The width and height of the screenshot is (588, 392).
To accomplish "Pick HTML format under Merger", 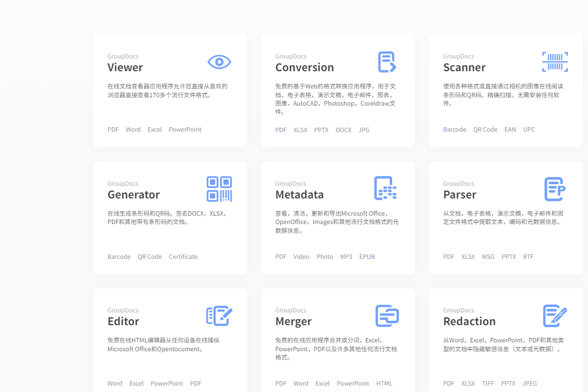I will 384,384.
